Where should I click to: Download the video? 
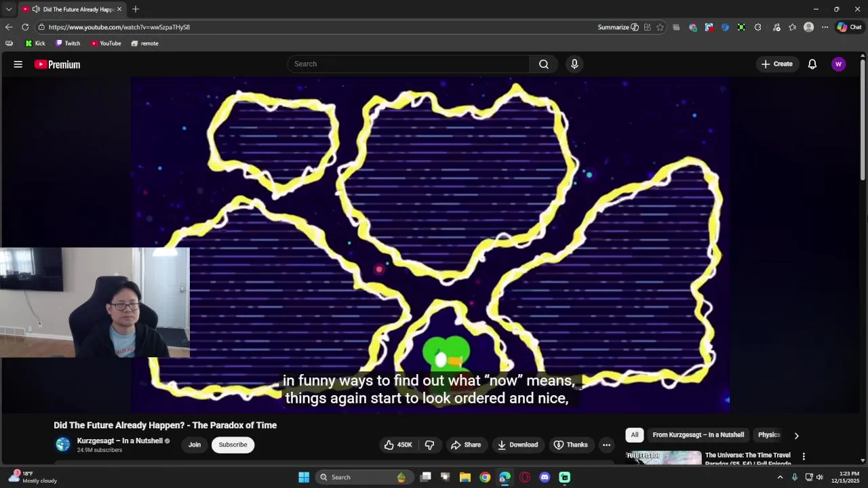pos(517,445)
